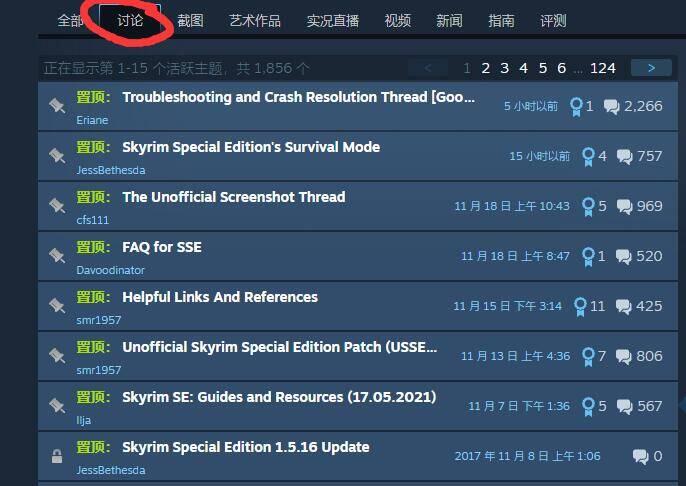The width and height of the screenshot is (686, 486).
Task: Go to the next page with the arrow button
Action: [x=651, y=68]
